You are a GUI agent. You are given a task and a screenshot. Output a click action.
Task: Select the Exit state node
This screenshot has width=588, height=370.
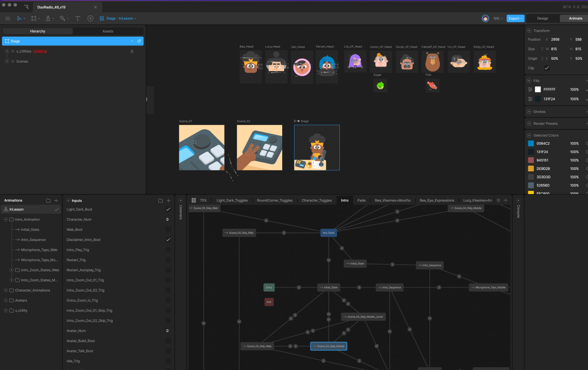click(x=269, y=302)
